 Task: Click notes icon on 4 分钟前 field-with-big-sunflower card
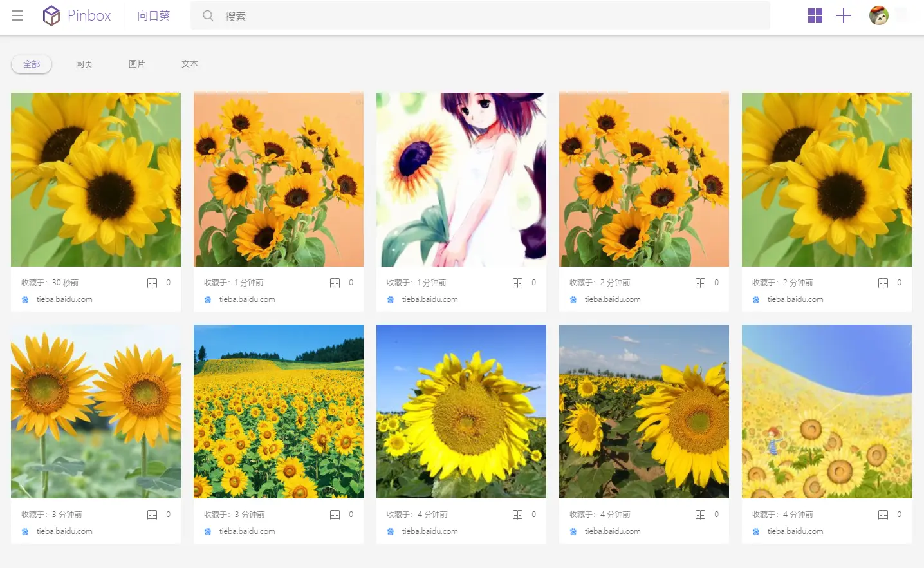[701, 515]
